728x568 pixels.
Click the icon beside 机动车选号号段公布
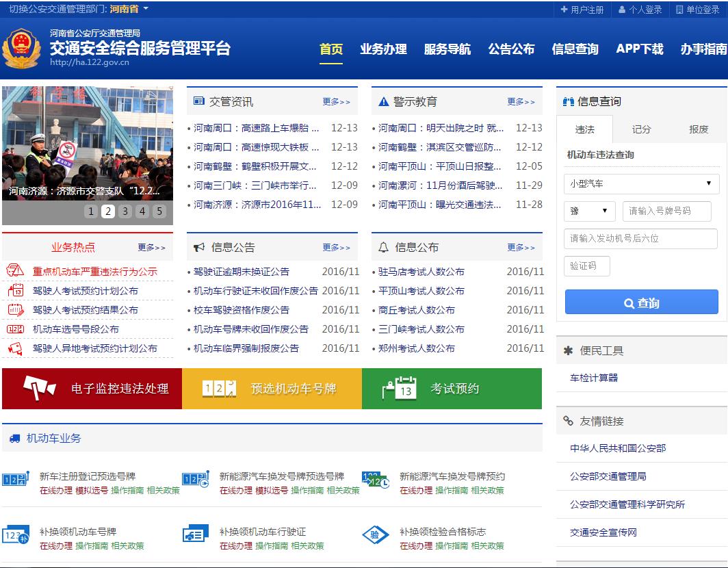coord(15,329)
